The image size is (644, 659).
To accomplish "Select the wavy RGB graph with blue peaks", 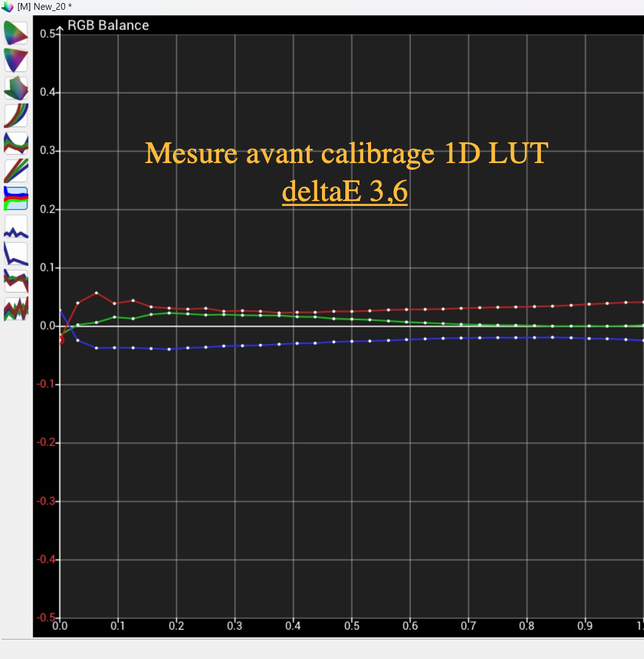I will tap(16, 143).
